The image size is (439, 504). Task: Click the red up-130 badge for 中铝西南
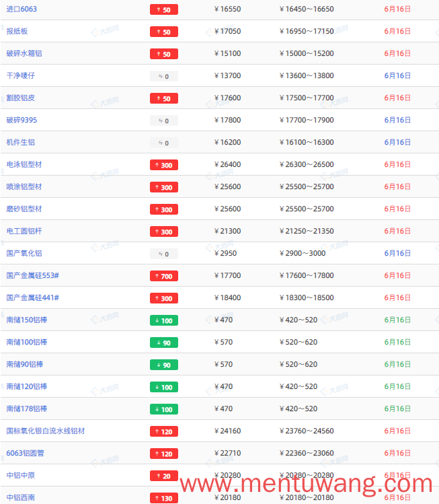click(164, 497)
